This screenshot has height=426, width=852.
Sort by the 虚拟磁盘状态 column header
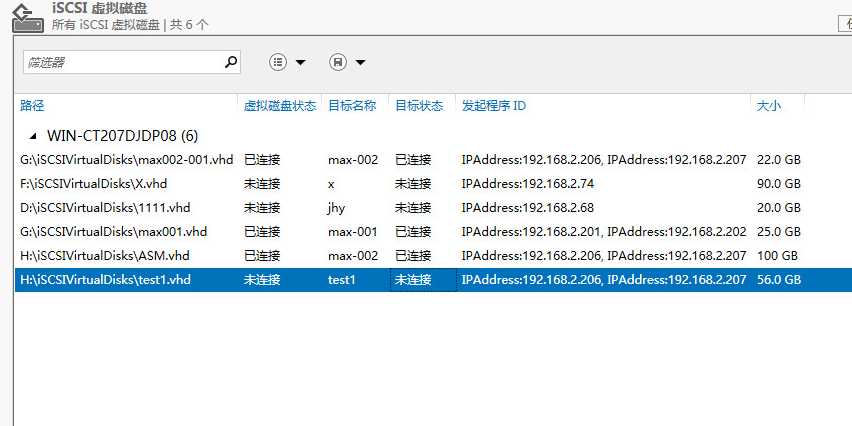pyautogui.click(x=280, y=105)
